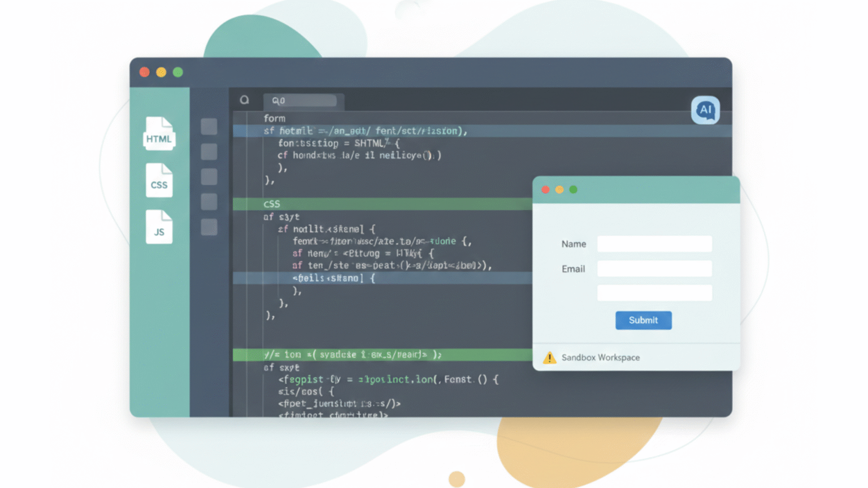Click the Name input field
Image resolution: width=868 pixels, height=488 pixels.
click(654, 244)
